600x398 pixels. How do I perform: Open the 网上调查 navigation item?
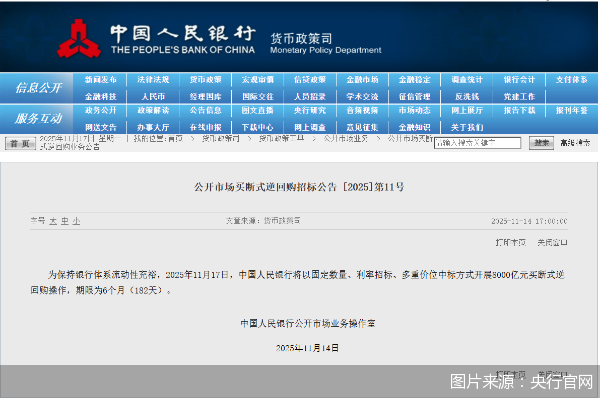pyautogui.click(x=310, y=127)
